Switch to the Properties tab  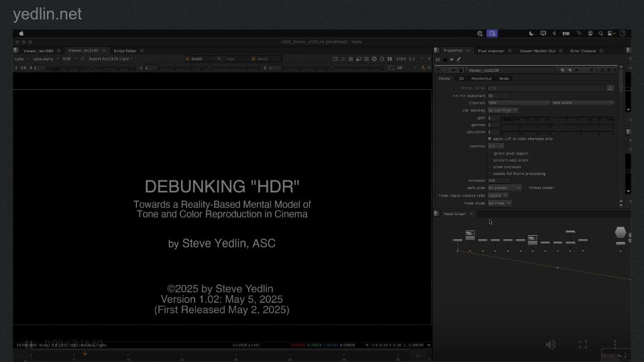453,50
